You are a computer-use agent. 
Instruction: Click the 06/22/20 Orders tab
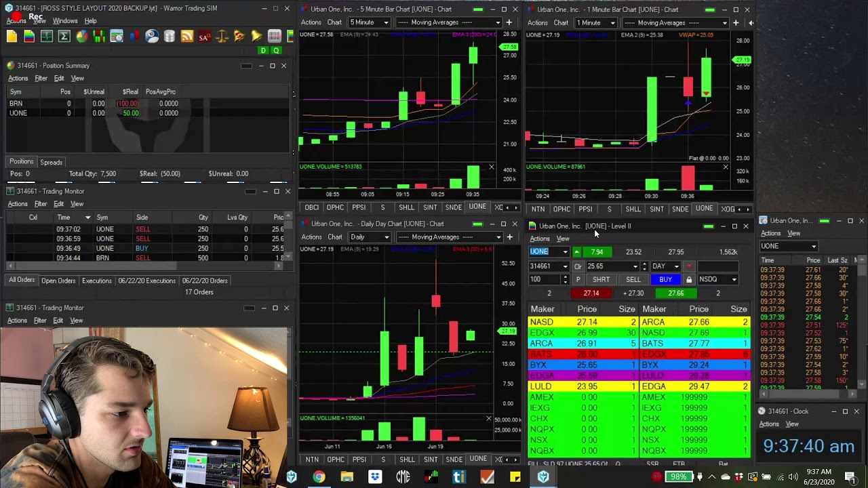click(204, 281)
